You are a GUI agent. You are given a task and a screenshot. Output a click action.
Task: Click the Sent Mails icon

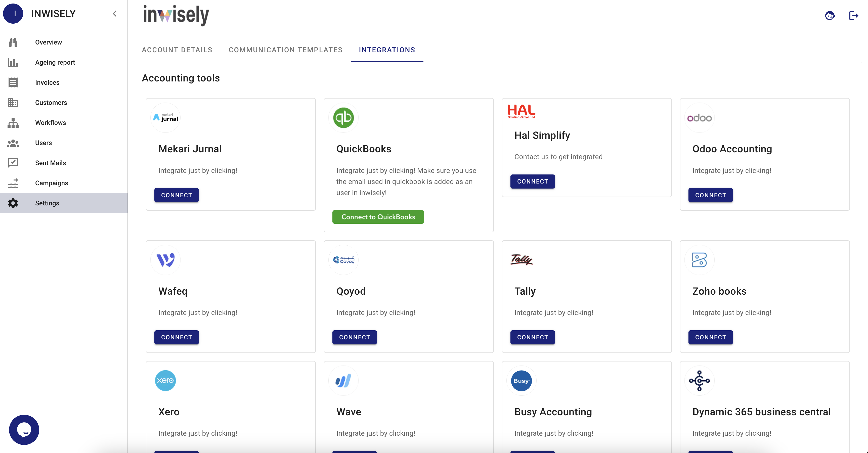(x=13, y=163)
